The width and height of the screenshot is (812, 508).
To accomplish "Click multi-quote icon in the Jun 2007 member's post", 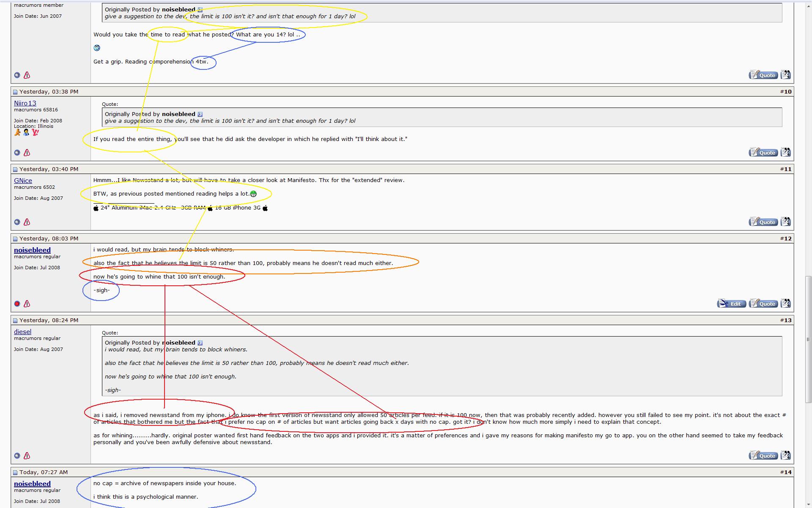I will point(786,75).
